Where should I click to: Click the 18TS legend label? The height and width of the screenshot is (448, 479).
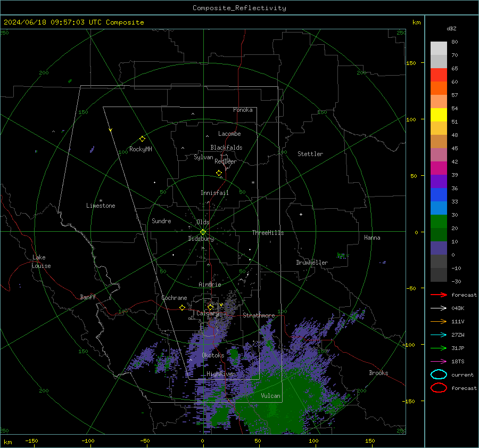pyautogui.click(x=458, y=362)
